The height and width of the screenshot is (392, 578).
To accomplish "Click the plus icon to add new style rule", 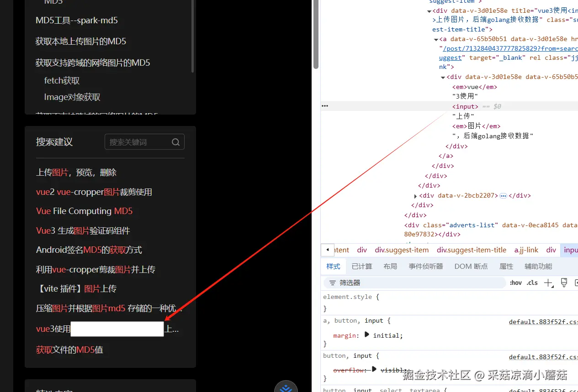I will (x=549, y=282).
